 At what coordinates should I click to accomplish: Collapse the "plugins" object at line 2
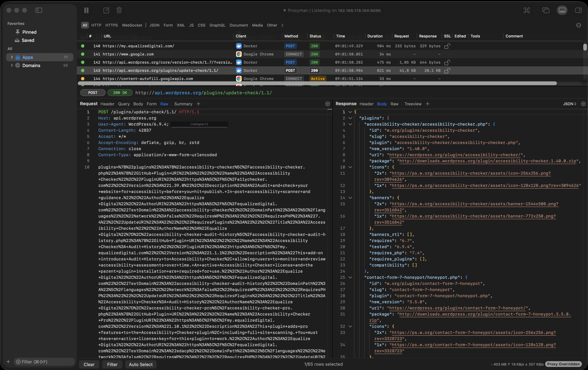click(350, 118)
